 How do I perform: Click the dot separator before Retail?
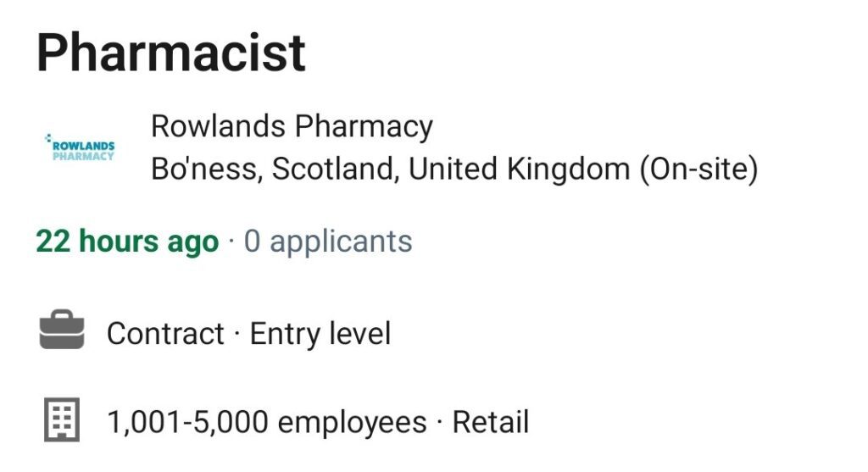coord(440,423)
